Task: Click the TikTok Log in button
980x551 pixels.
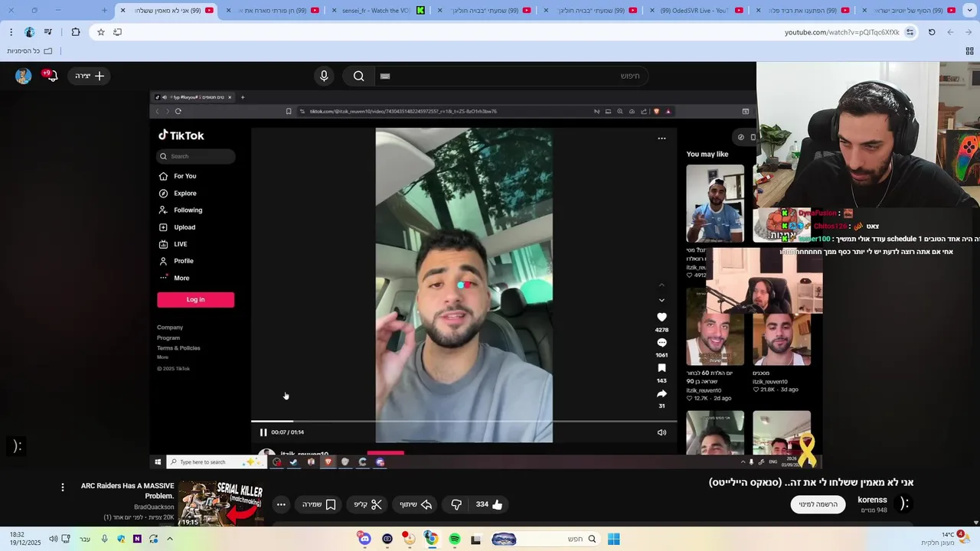Action: 195,299
